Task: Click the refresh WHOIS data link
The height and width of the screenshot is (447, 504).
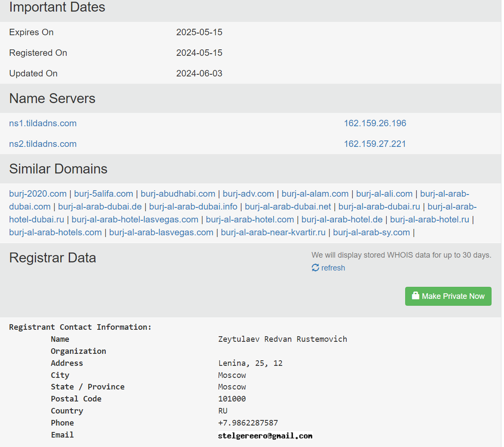Action: 333,268
